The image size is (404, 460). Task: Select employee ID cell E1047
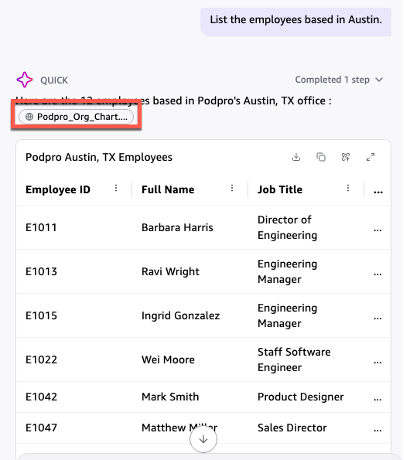41,428
